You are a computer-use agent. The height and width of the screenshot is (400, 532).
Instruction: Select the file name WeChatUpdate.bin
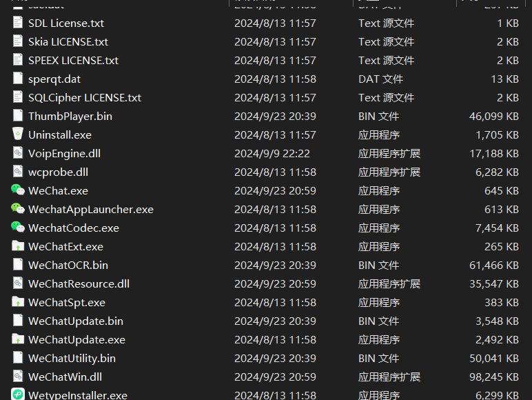click(76, 321)
